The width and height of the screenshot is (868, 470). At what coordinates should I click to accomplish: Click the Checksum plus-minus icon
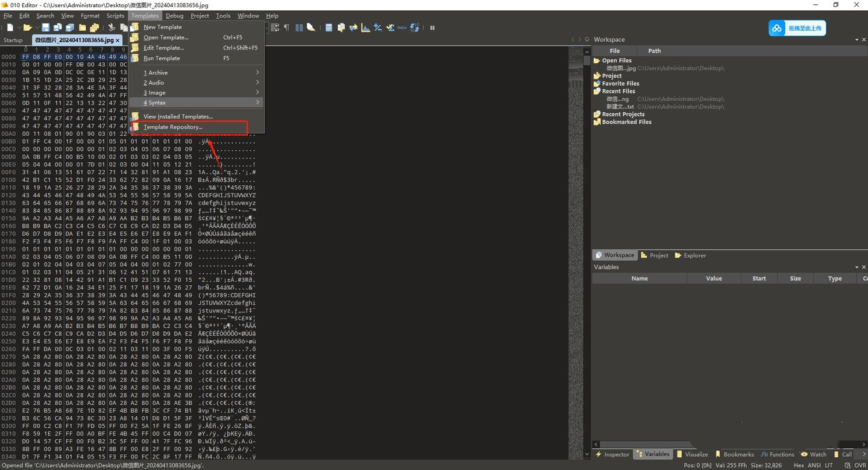click(x=377, y=27)
